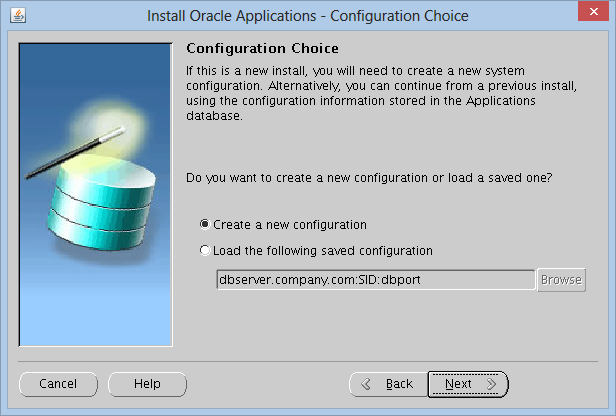This screenshot has width=616, height=416.
Task: Click the Java icon in title bar
Action: coord(18,16)
